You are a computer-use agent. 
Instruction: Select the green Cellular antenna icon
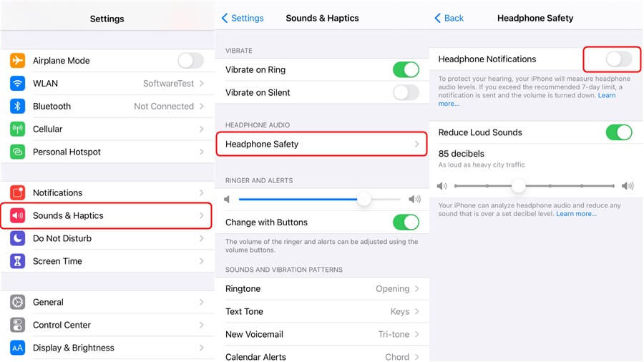coord(17,129)
